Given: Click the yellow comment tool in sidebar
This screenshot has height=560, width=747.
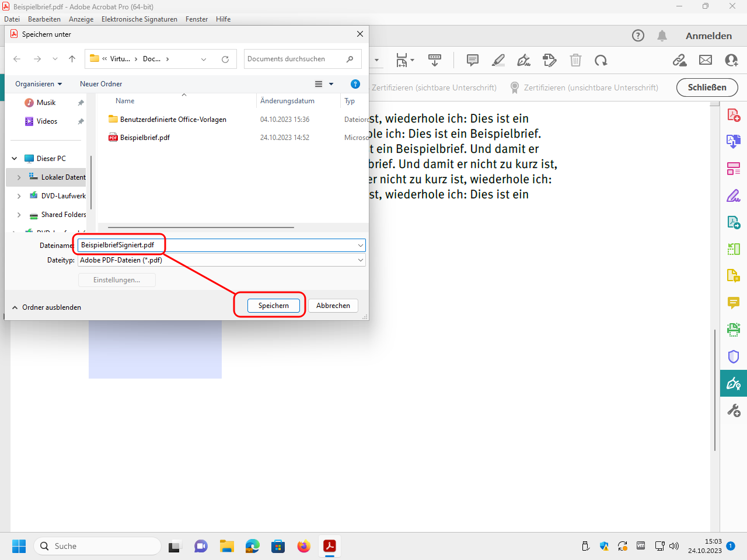Looking at the screenshot, I should pos(734,302).
